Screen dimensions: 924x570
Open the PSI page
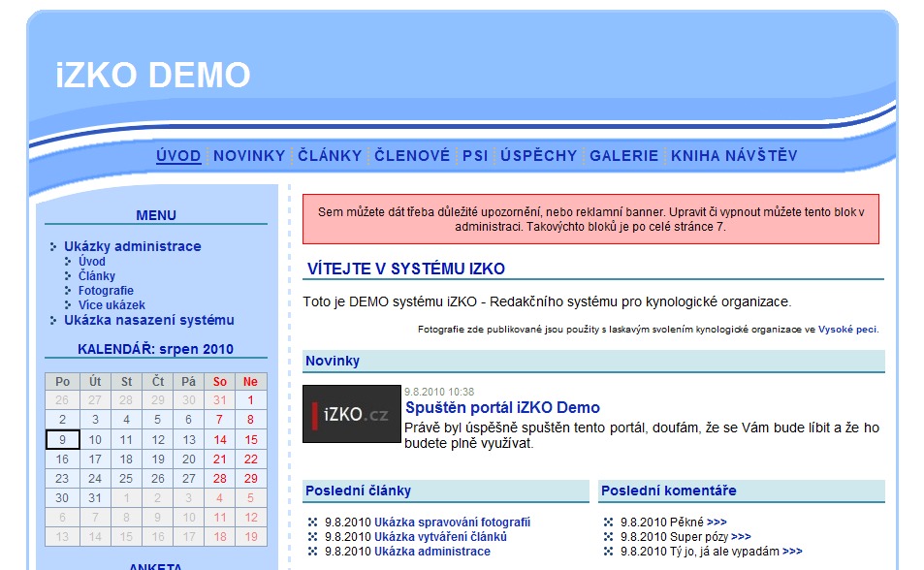point(475,156)
